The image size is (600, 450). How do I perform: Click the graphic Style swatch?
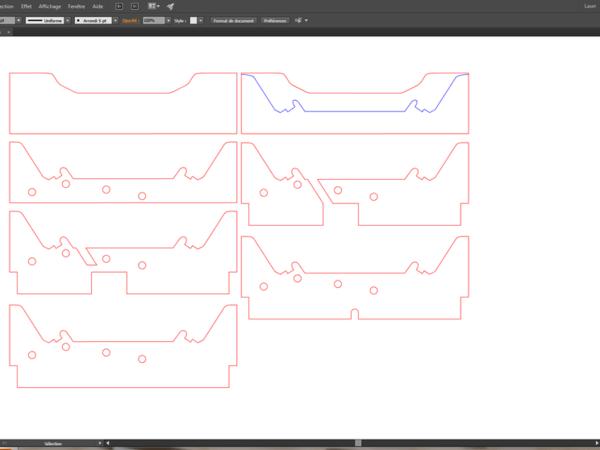coord(191,20)
